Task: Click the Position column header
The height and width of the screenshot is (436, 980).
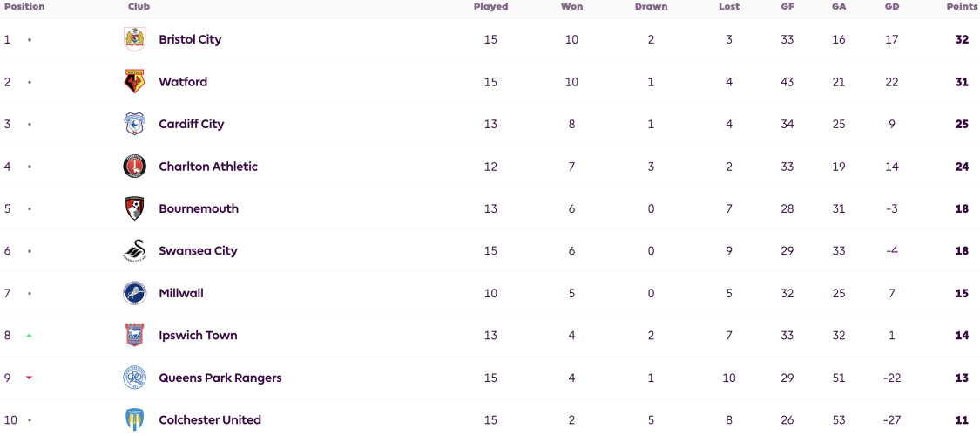Action: point(24,6)
